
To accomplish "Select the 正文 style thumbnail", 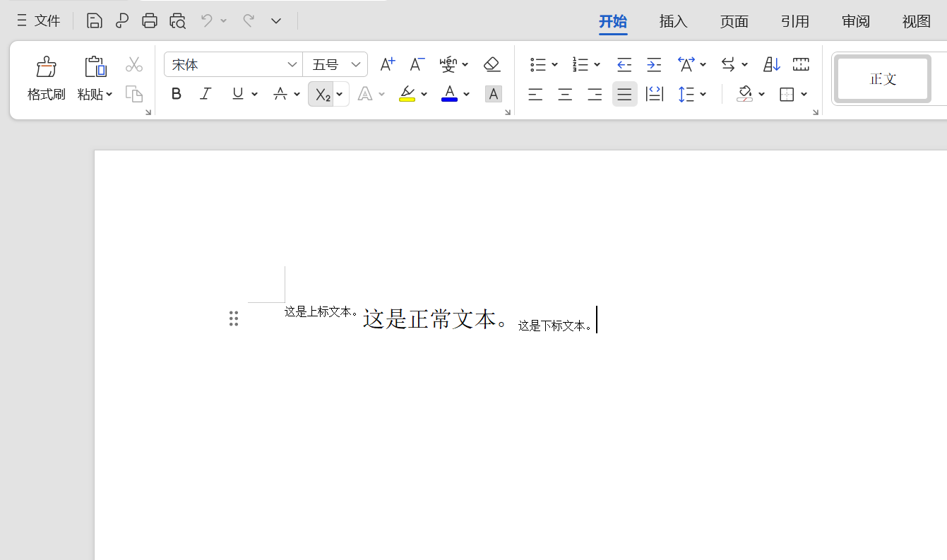I will coord(883,79).
